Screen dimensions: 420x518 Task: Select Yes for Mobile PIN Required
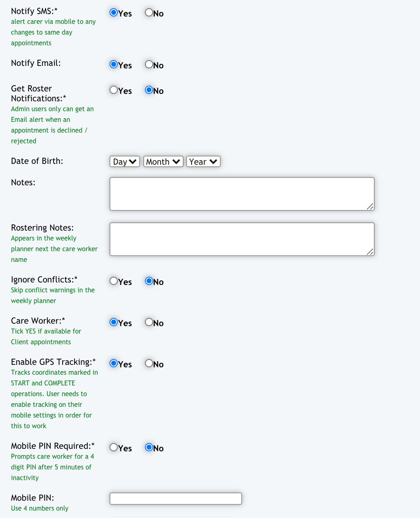(x=114, y=448)
